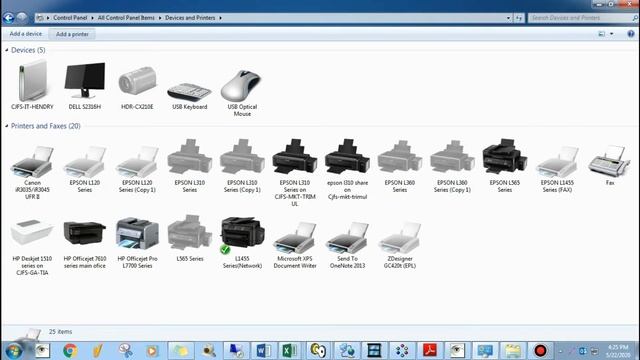Image resolution: width=640 pixels, height=360 pixels.
Task: Select the EPSON L310 Series printer
Action: (x=189, y=157)
